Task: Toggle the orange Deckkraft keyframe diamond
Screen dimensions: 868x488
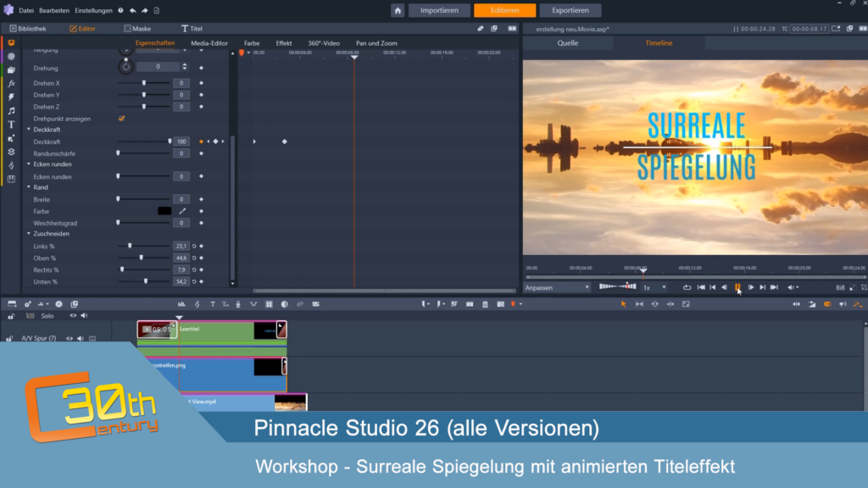Action: 202,141
